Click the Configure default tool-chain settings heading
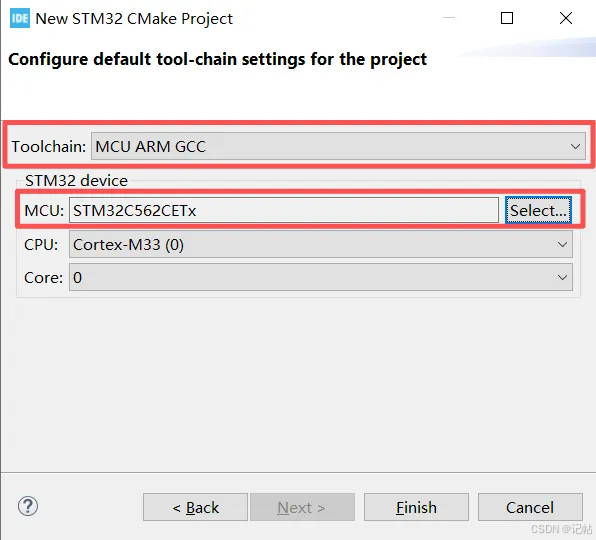The image size is (596, 540). 217,59
